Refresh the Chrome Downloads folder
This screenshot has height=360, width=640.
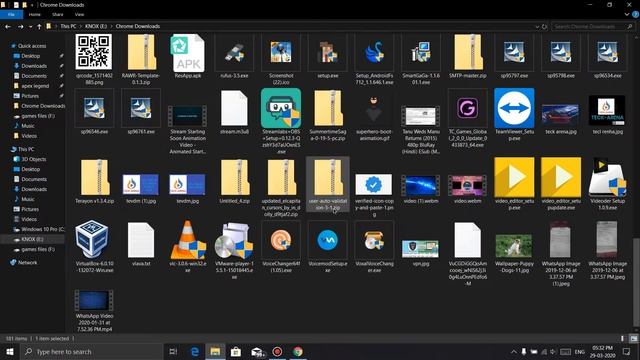544,27
